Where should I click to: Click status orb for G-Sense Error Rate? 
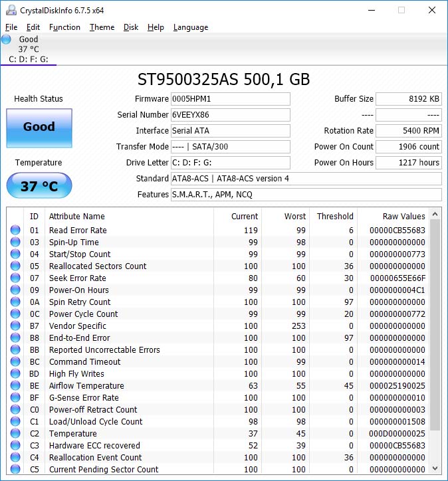click(x=15, y=397)
